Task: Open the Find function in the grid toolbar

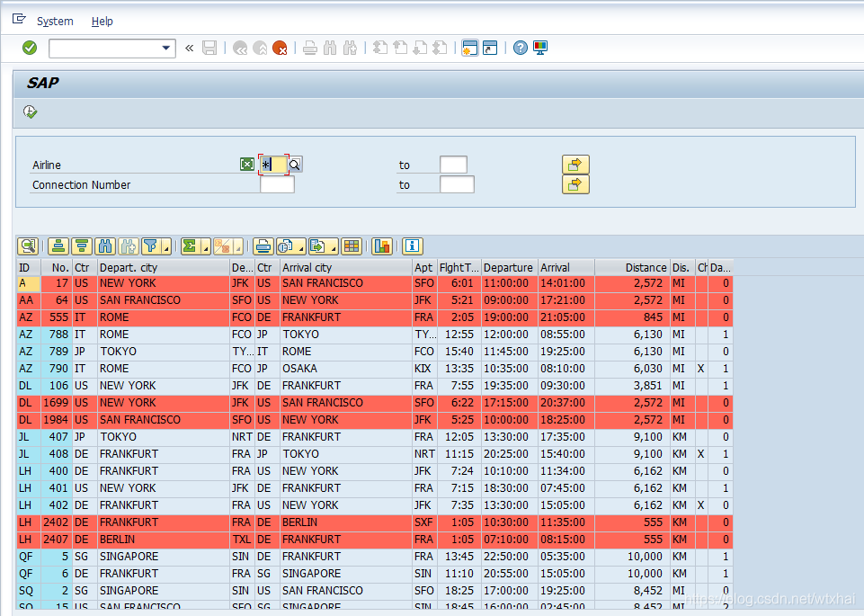Action: pos(105,246)
